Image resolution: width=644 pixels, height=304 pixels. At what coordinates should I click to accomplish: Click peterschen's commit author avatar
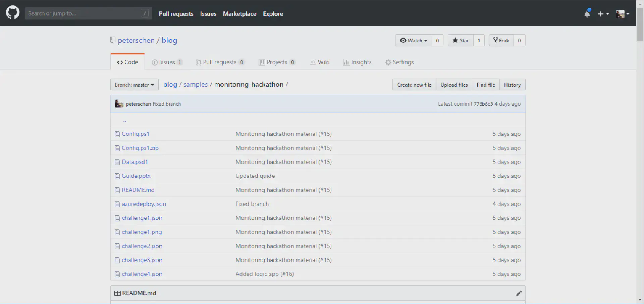click(x=119, y=104)
